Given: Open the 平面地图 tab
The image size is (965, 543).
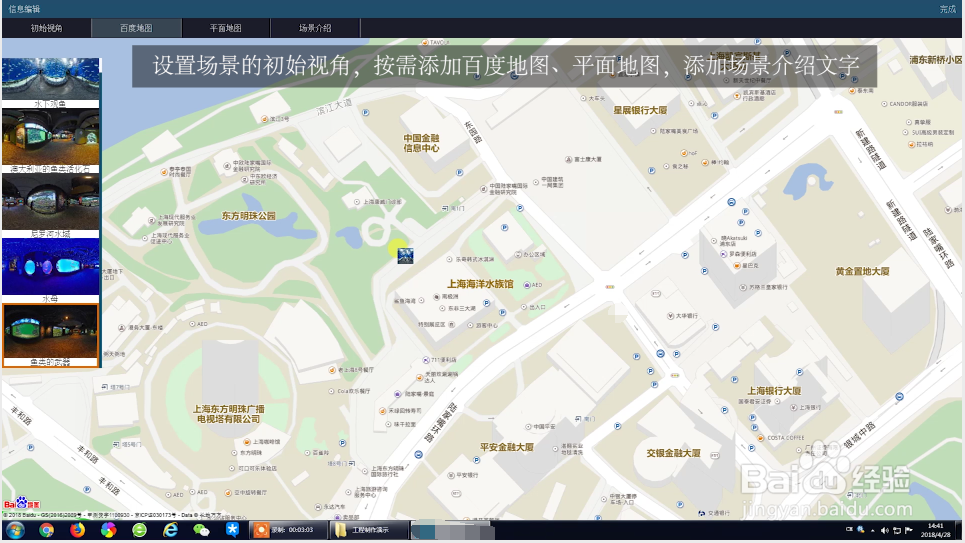Looking at the screenshot, I should pyautogui.click(x=225, y=28).
